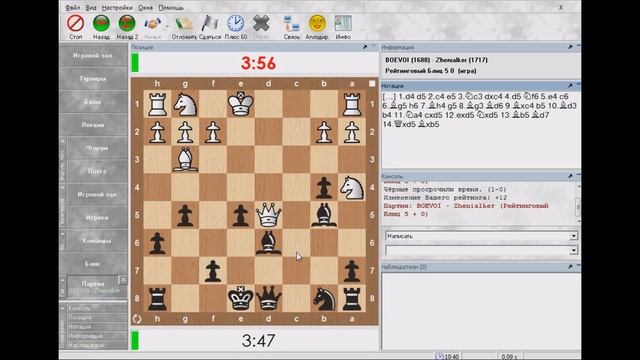This screenshot has height=360, width=640.
Task: Select the white knight on a4
Action: (x=351, y=187)
